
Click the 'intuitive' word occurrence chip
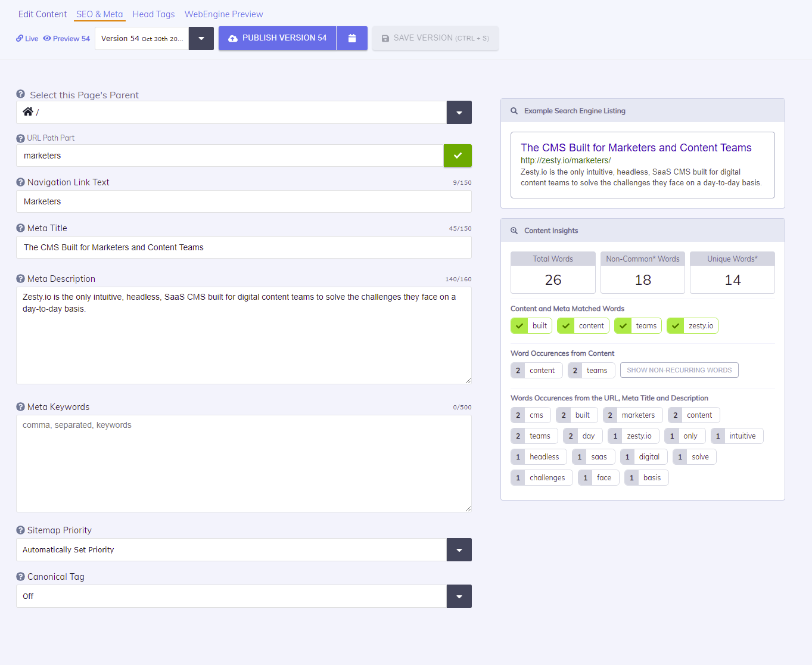pos(737,436)
